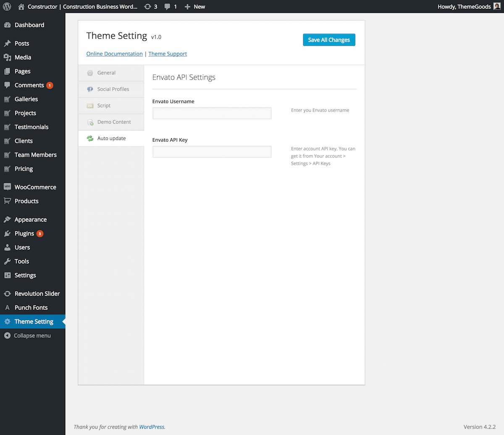Open the WordPress logo menu
The image size is (504, 435).
(x=7, y=6)
